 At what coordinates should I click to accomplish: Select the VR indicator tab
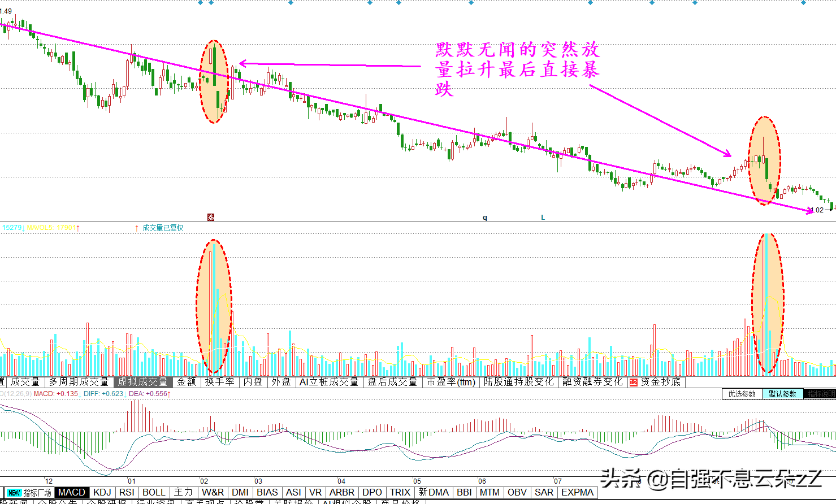[x=315, y=493]
